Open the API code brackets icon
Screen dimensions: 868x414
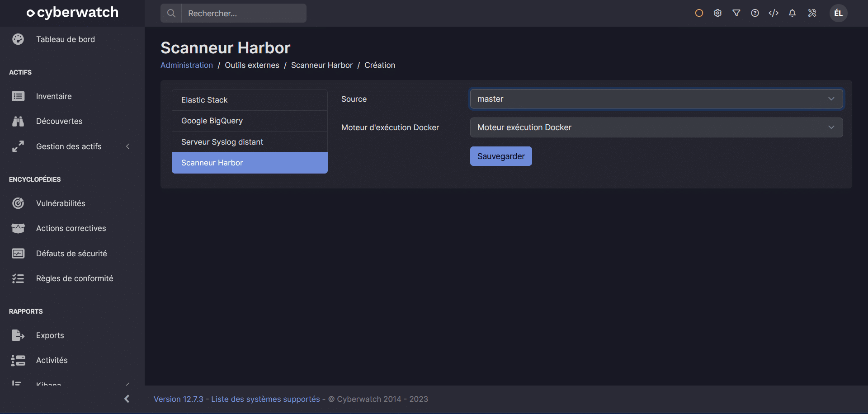tap(774, 13)
